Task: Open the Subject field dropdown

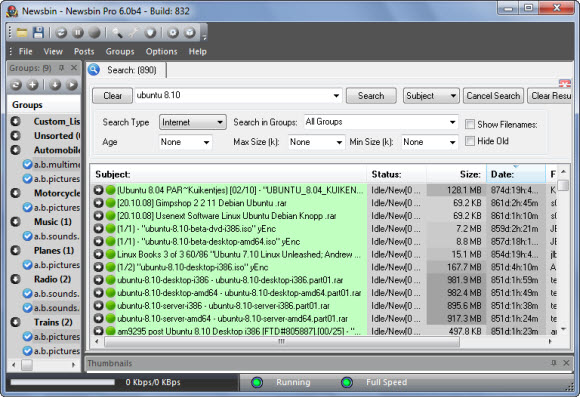Action: 431,95
